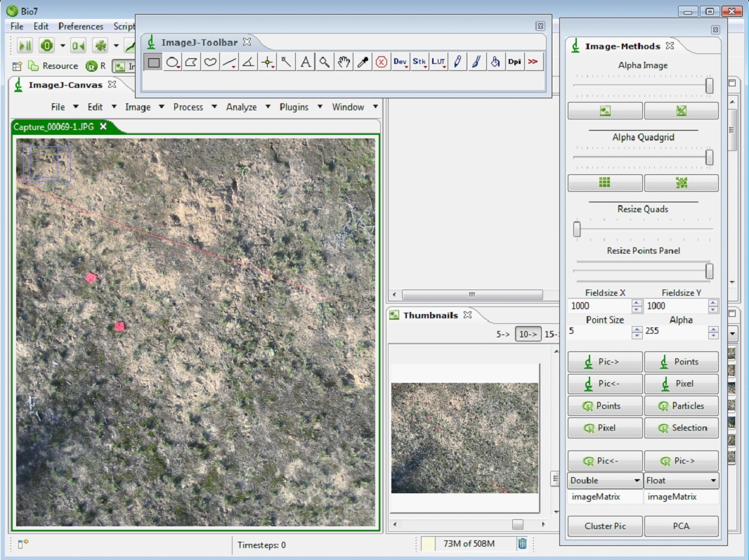The image size is (749, 560).
Task: Select the Color picker eyedropper tool
Action: point(363,62)
